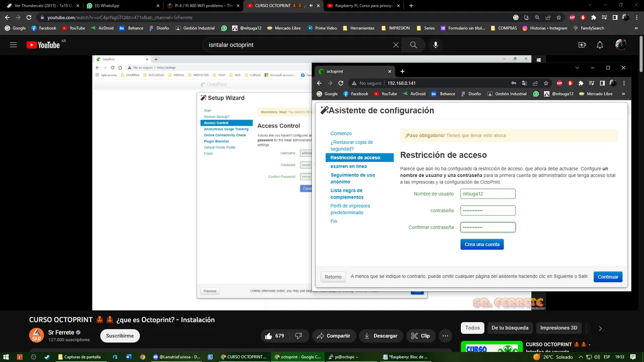Open '¿Restaurar copia de seguridad?' step
Screen dimensions: 644x362
pos(352,145)
